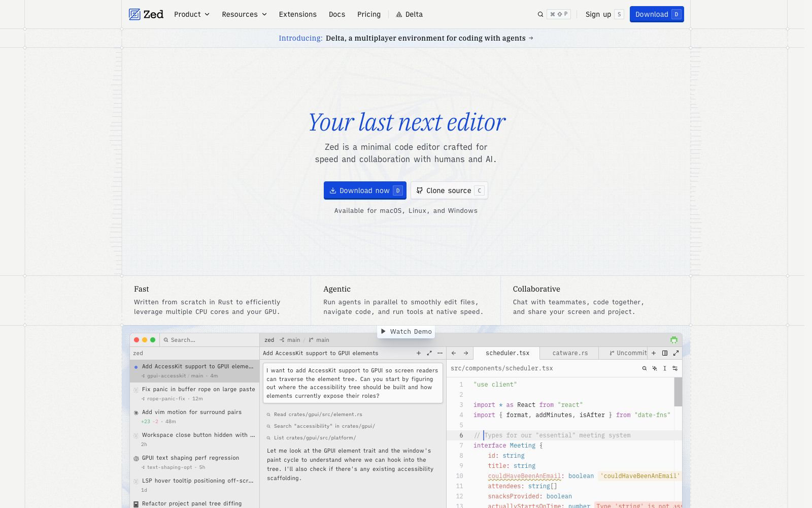This screenshot has height=508, width=812.
Task: Click the green avatar icon in editor title bar
Action: [674, 340]
